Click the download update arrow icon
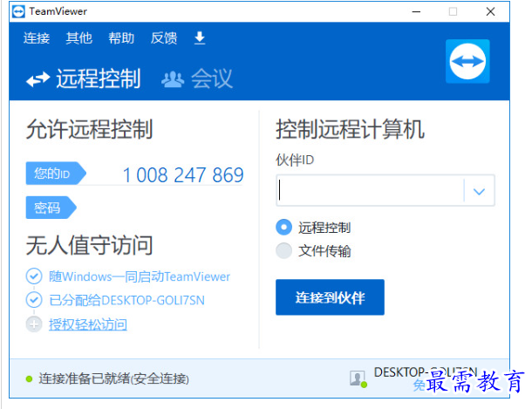 (x=200, y=38)
